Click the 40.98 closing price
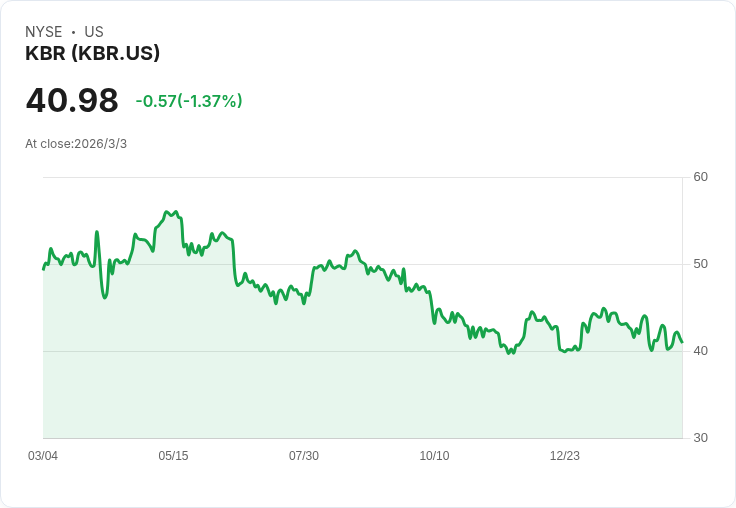 tap(72, 101)
